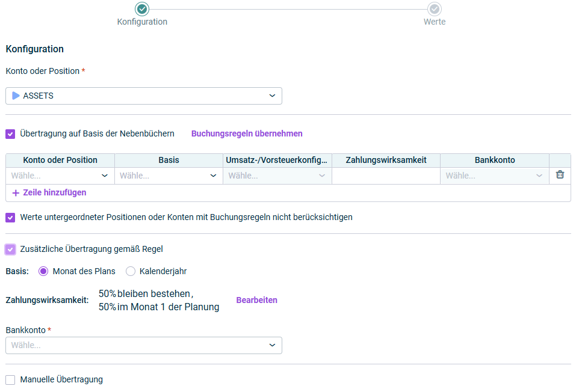Delete the table row using the trash icon
Image resolution: width=579 pixels, height=392 pixels.
pos(560,175)
